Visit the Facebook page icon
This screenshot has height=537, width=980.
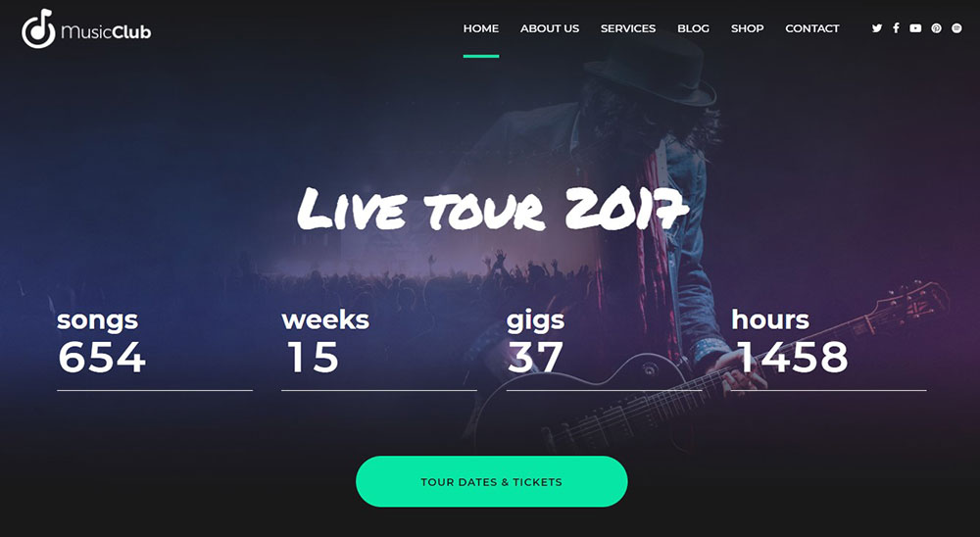point(896,28)
